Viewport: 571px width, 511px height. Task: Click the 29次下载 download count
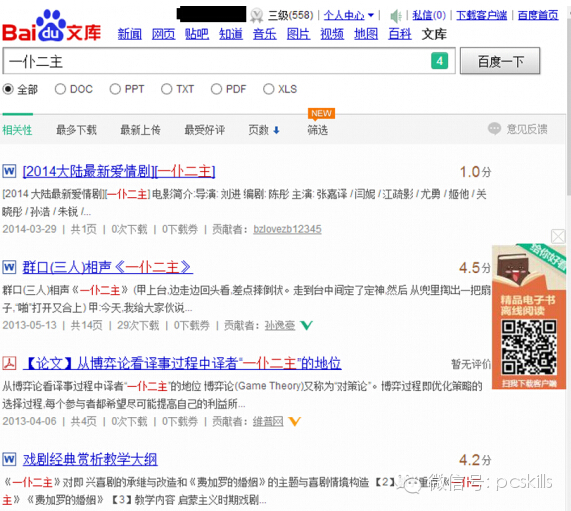(x=138, y=325)
